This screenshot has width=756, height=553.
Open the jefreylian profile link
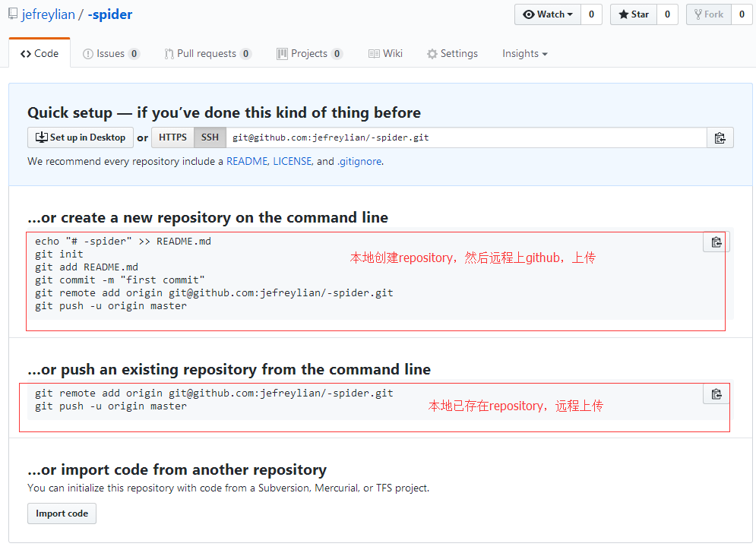48,14
